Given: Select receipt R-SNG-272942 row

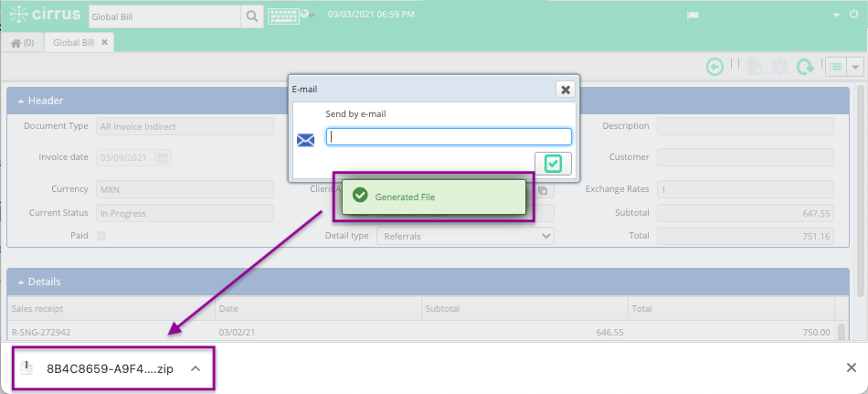Looking at the screenshot, I should pyautogui.click(x=421, y=333).
